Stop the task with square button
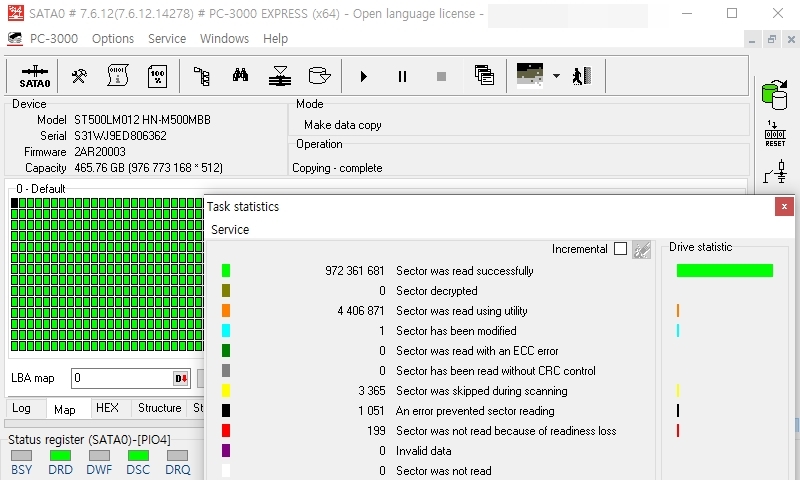 tap(441, 77)
